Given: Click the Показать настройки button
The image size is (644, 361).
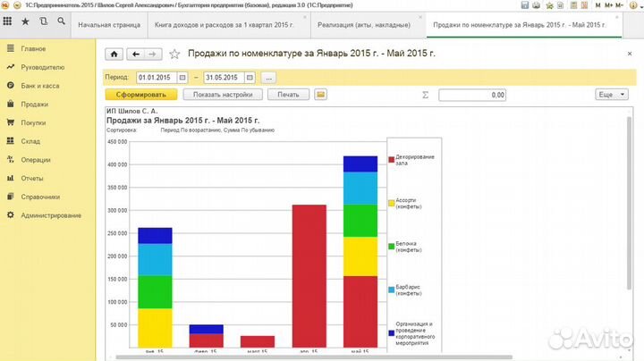Looking at the screenshot, I should coord(223,94).
